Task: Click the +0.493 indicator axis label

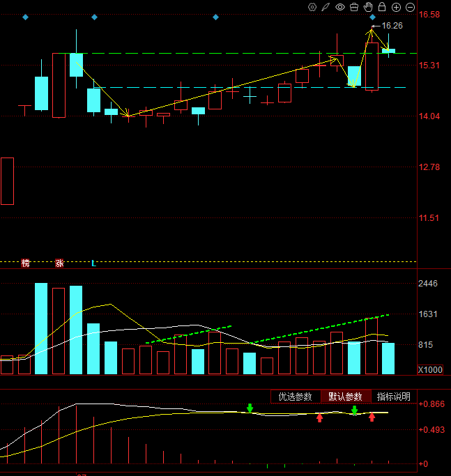Action: pyautogui.click(x=431, y=430)
